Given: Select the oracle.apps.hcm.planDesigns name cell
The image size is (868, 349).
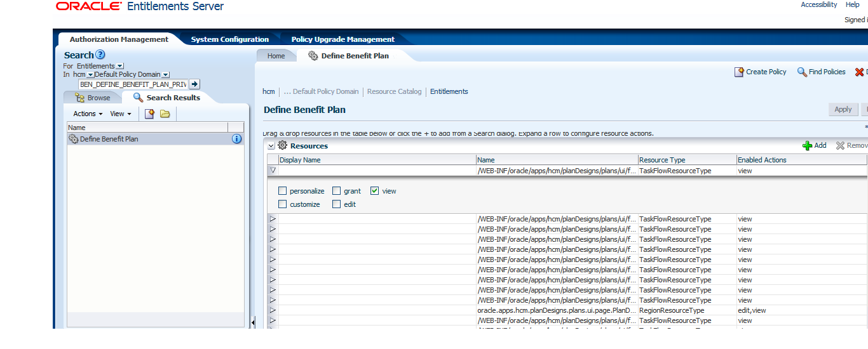Looking at the screenshot, I should coord(557,310).
